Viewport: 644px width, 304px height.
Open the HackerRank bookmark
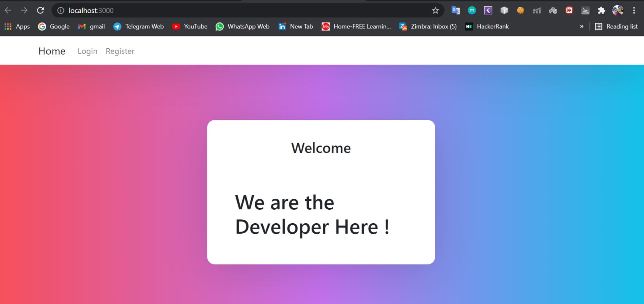487,26
